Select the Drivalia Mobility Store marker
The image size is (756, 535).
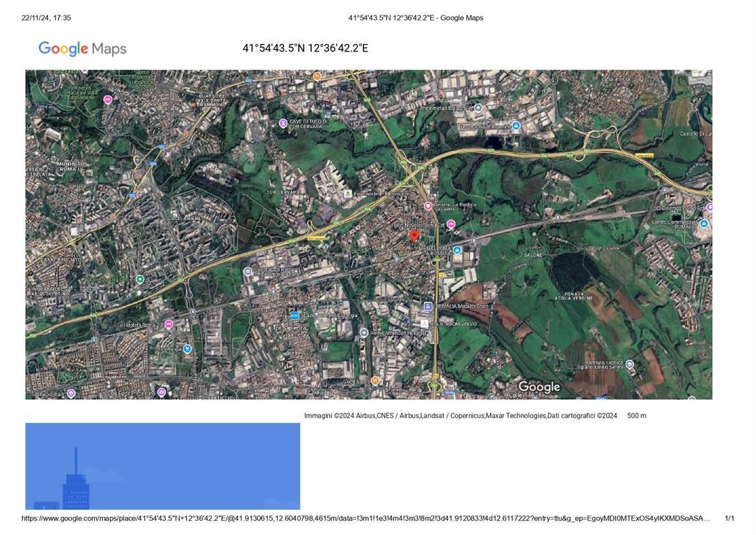428,307
